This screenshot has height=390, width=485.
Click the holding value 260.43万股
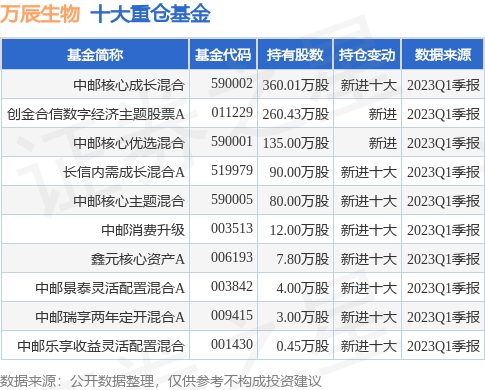296,114
